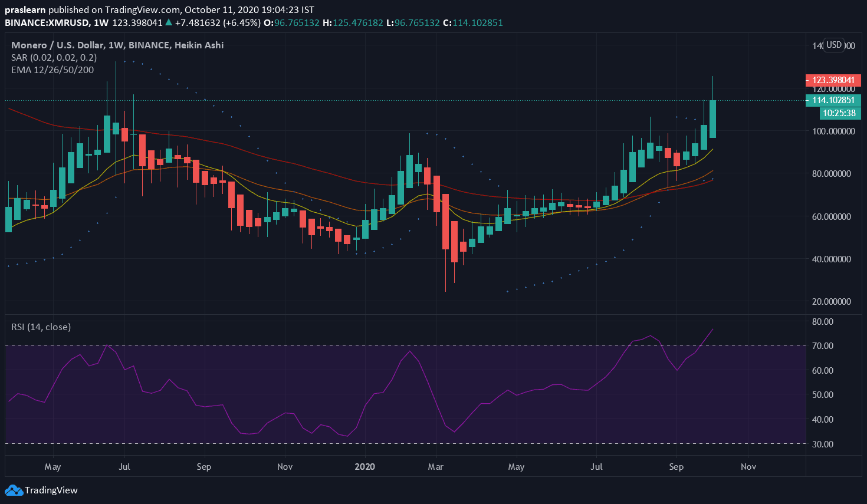The height and width of the screenshot is (504, 867).
Task: Open the USD currency selector on price axis
Action: pos(833,45)
